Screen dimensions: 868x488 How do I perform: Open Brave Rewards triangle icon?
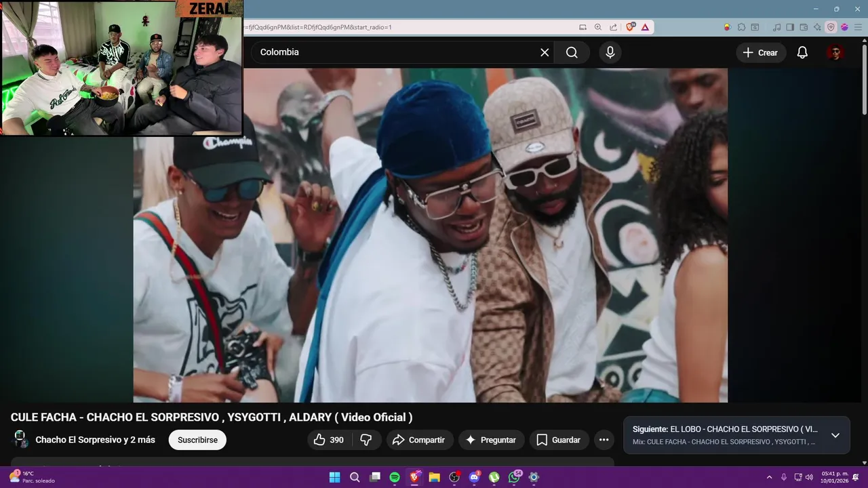pyautogui.click(x=645, y=27)
